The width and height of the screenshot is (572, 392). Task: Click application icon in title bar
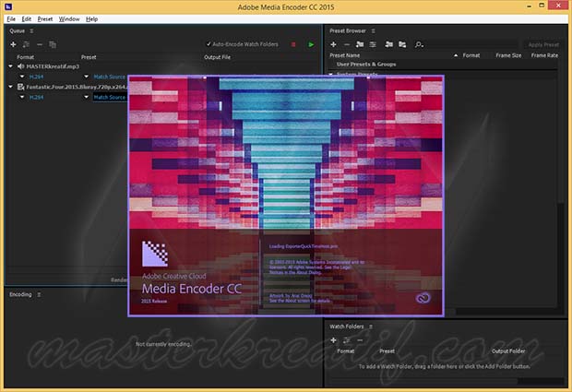point(8,6)
